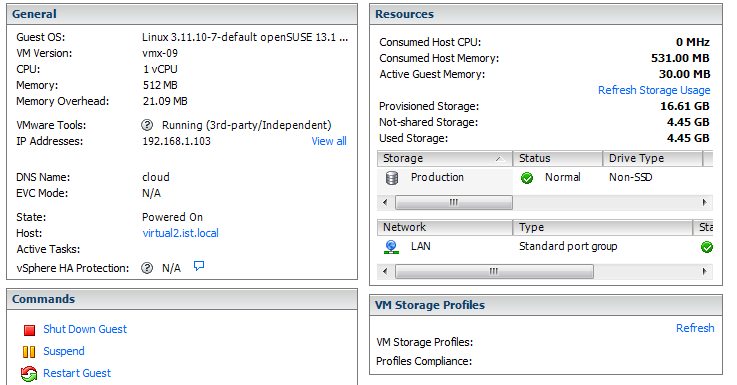Sort by the Status column header
Screen dimensions: 737x385
coord(557,158)
